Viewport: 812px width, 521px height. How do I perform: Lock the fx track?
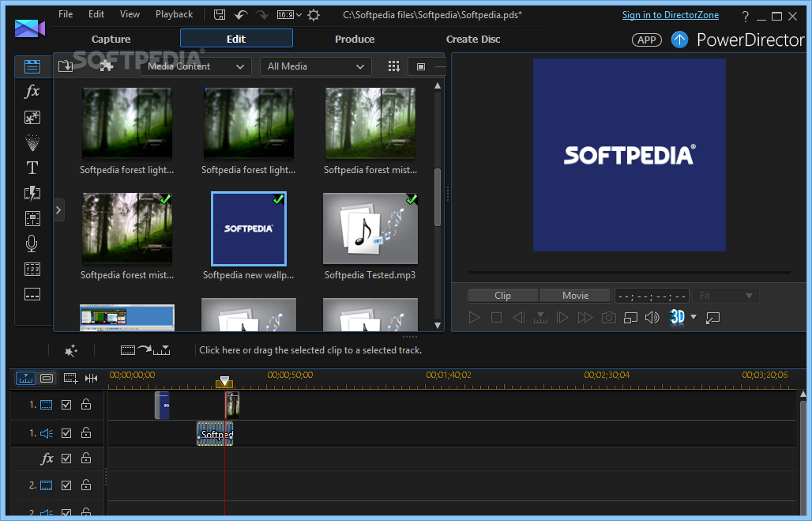86,458
